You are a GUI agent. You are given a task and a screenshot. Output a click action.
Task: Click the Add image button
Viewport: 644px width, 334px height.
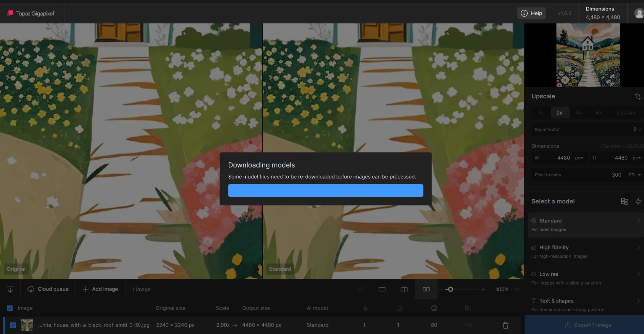[100, 289]
